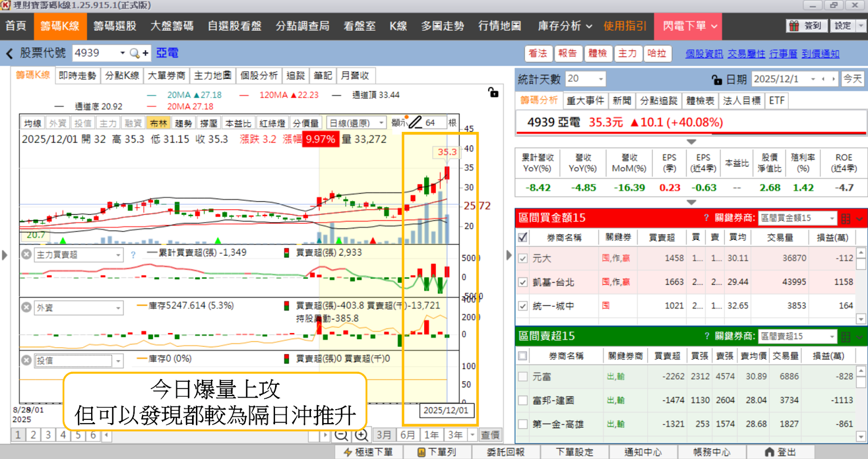
Task: Open the 大盤籌碼 menu
Action: (x=172, y=25)
